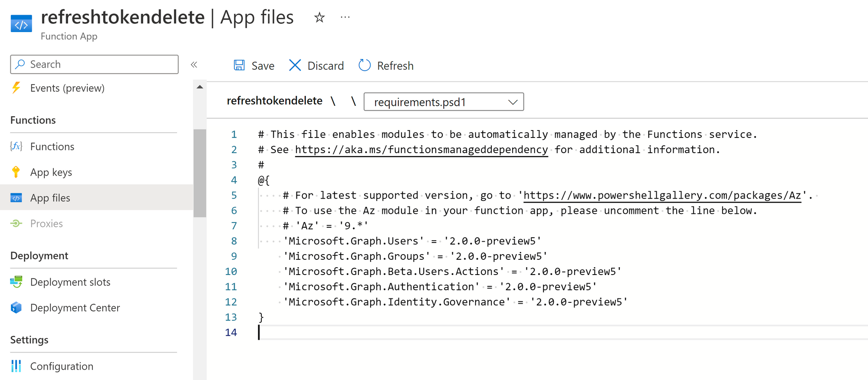Click the Discard X icon
This screenshot has width=868, height=380.
(x=295, y=65)
